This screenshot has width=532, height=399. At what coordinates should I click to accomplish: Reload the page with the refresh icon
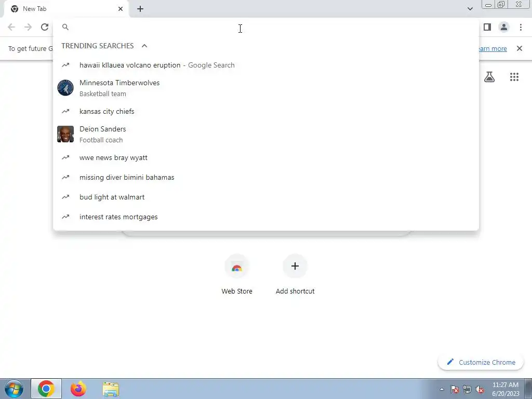pyautogui.click(x=45, y=27)
